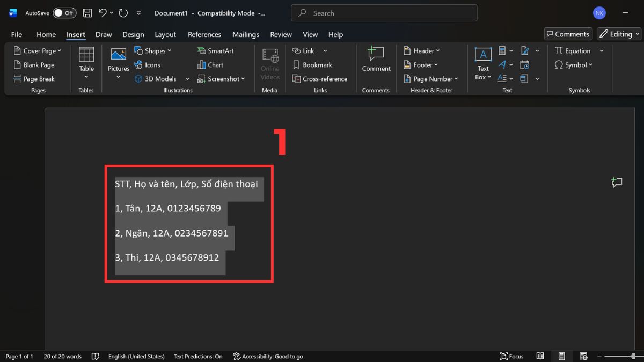Click the Save icon in title bar

tap(87, 13)
